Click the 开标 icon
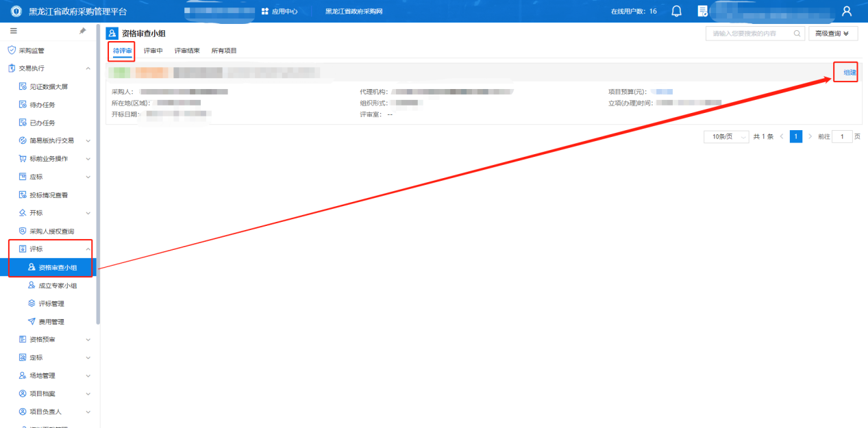This screenshot has height=428, width=868. [23, 213]
